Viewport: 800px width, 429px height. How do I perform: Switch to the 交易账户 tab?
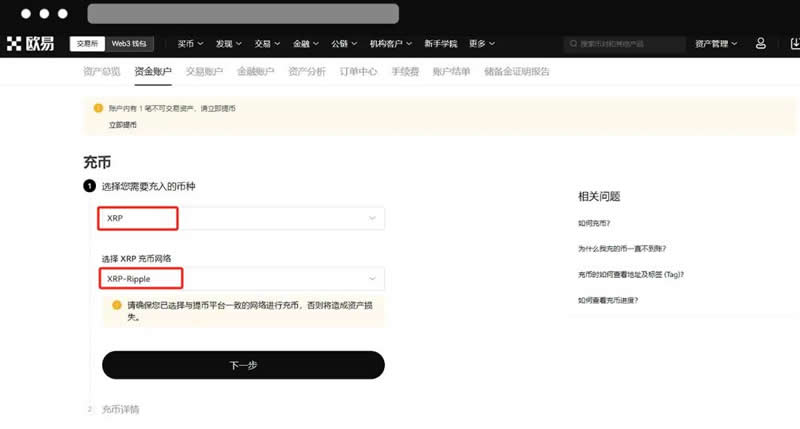(x=204, y=71)
